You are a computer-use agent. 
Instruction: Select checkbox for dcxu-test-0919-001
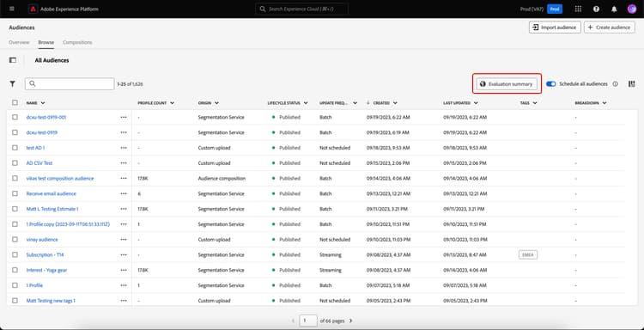[x=15, y=117]
